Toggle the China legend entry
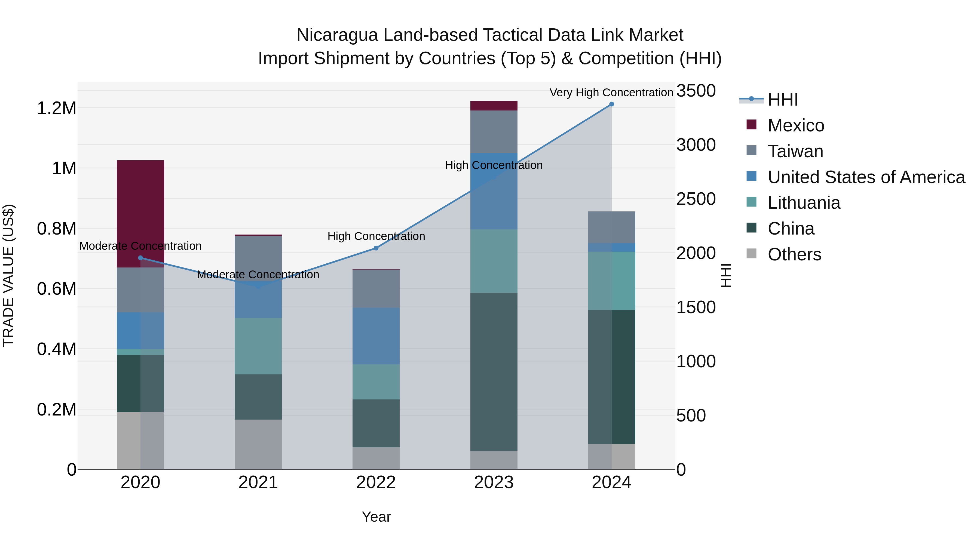Screen dimensions: 980x551 (x=780, y=229)
